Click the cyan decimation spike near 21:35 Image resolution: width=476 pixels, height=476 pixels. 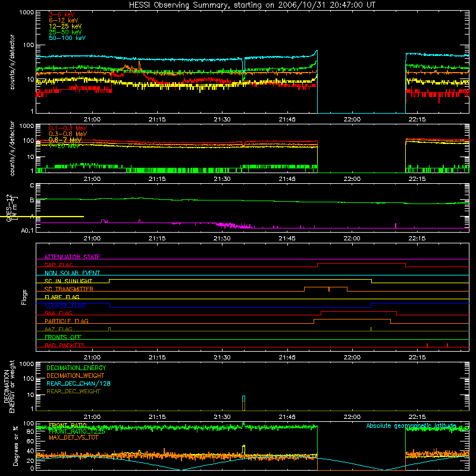pos(243,399)
